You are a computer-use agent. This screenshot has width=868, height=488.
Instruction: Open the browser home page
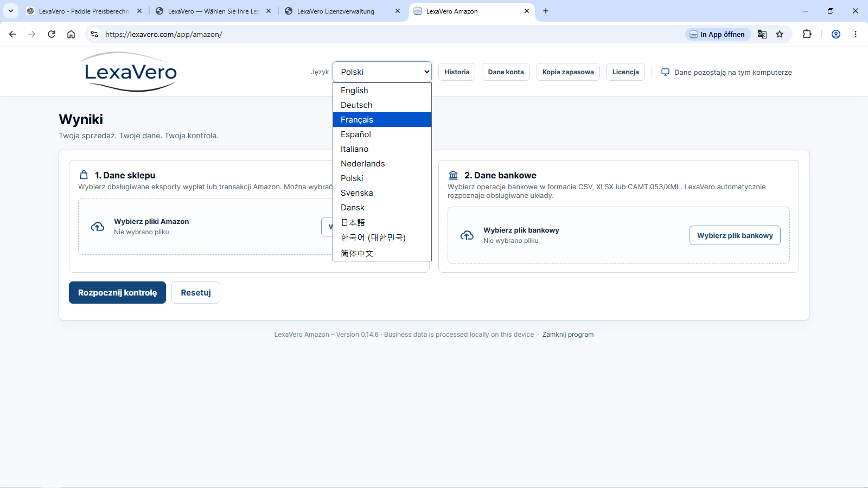[71, 34]
